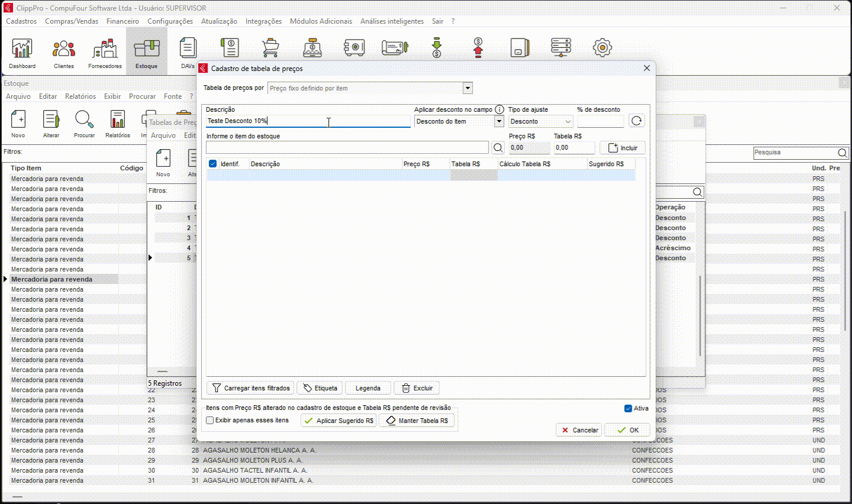Click the OK button
The height and width of the screenshot is (504, 852).
click(628, 430)
